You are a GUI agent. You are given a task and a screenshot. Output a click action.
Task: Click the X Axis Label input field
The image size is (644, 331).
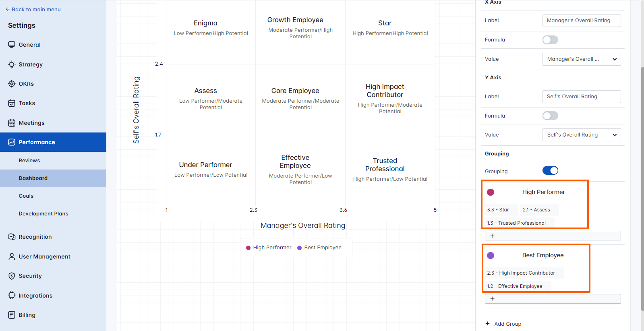point(581,21)
